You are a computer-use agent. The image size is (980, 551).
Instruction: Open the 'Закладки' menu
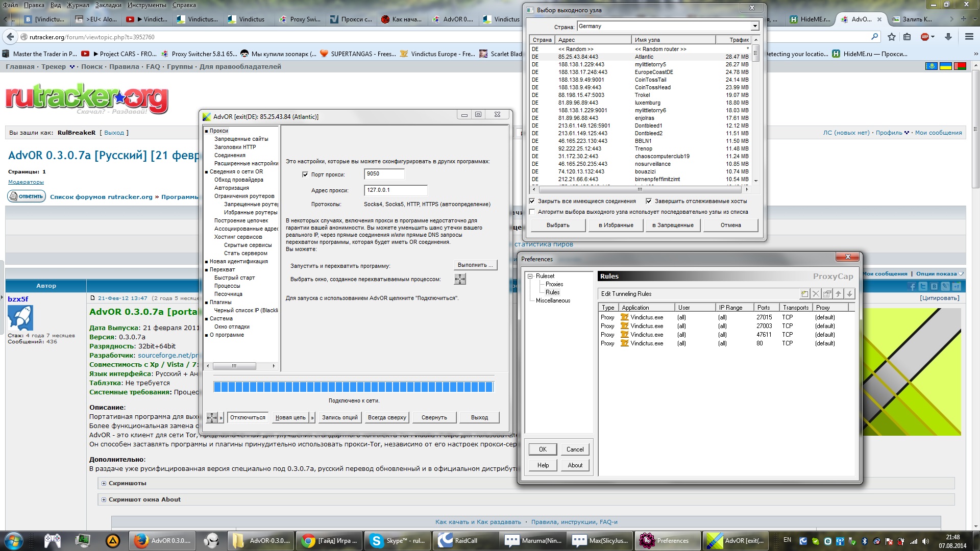[108, 5]
